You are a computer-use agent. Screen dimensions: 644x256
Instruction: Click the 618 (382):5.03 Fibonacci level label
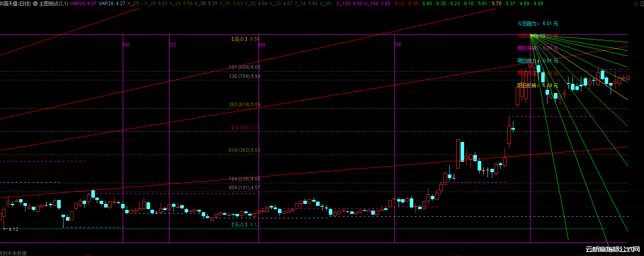(244, 150)
